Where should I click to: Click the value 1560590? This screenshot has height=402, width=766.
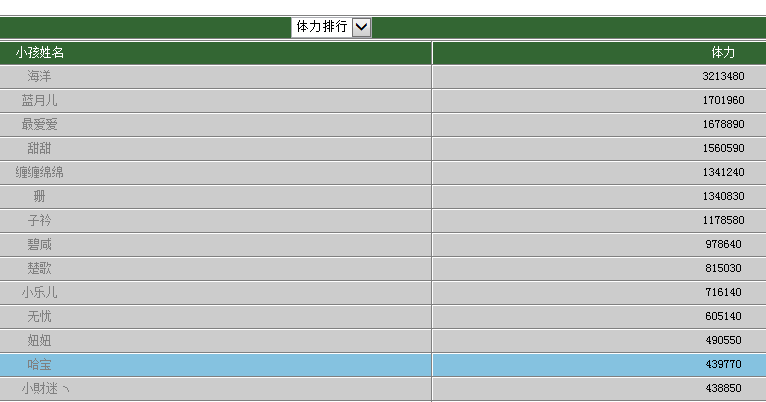[x=723, y=148]
